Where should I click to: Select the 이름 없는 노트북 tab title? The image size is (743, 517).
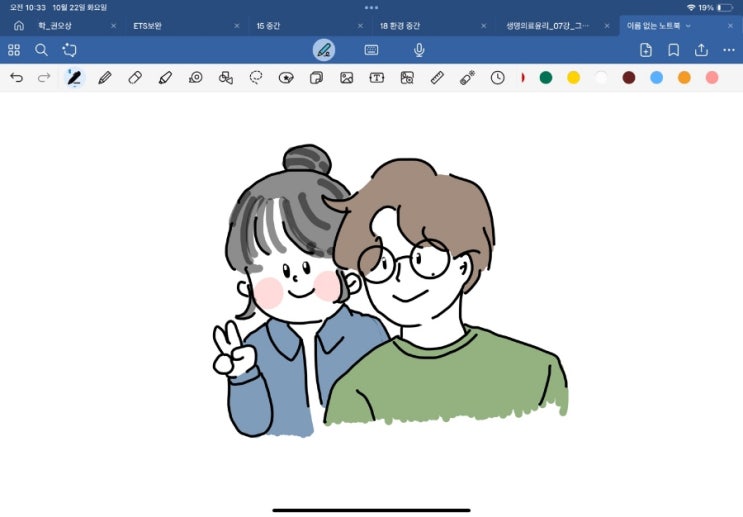(653, 26)
